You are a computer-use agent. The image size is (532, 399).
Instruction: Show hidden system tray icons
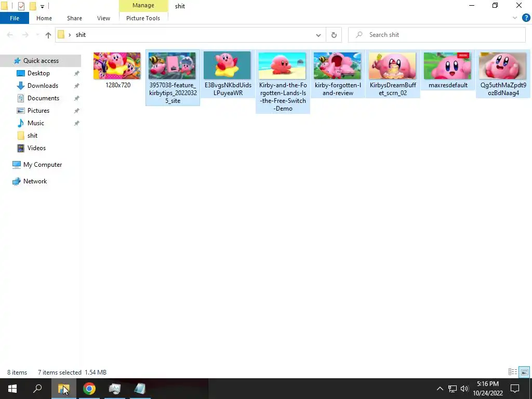click(440, 389)
